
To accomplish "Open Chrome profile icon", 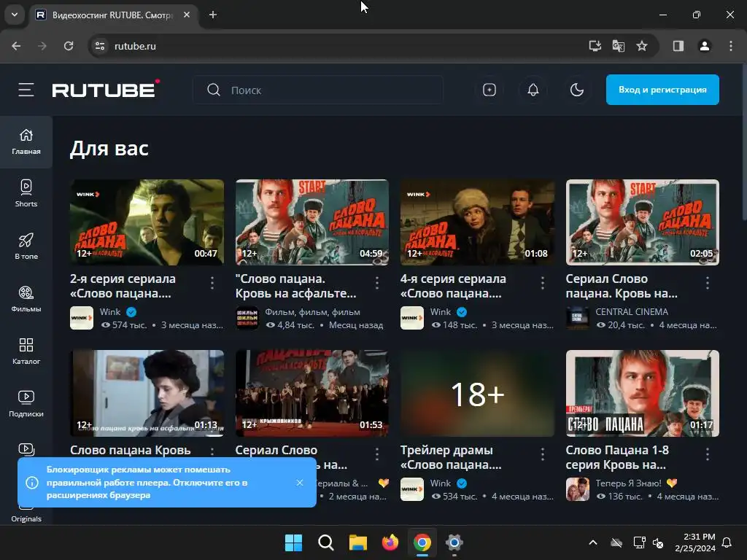I will pyautogui.click(x=705, y=46).
